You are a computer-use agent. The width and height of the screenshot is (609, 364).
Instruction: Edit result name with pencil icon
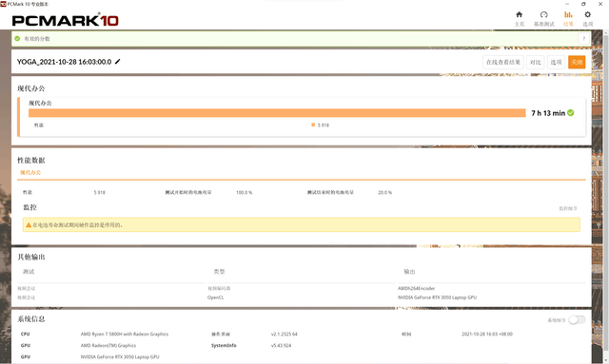118,62
